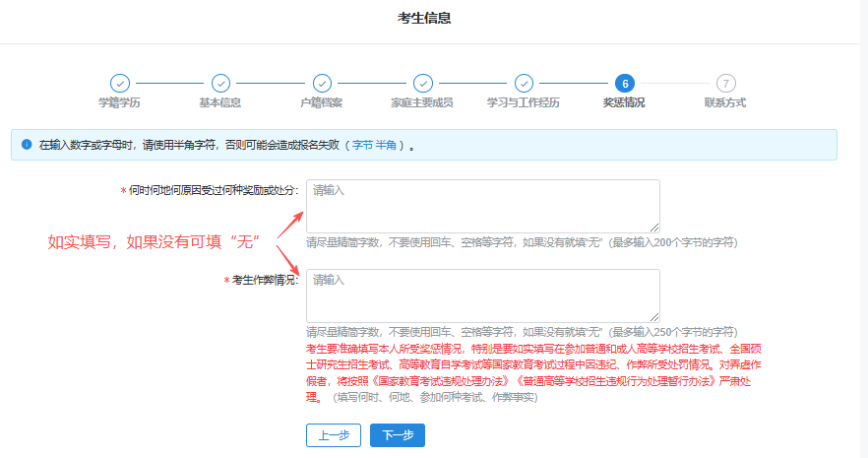Click the 考生作弊情况 field label
Viewport: 868px width, 458px height.
click(x=265, y=281)
